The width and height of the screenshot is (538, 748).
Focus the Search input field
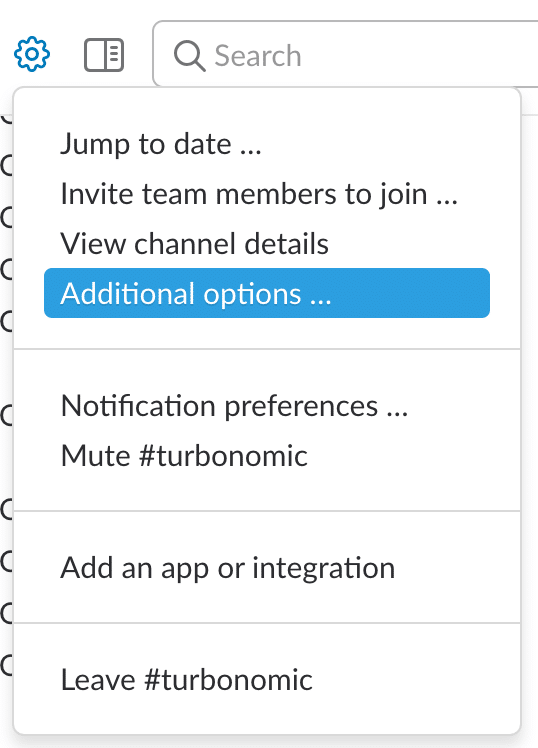(x=345, y=54)
